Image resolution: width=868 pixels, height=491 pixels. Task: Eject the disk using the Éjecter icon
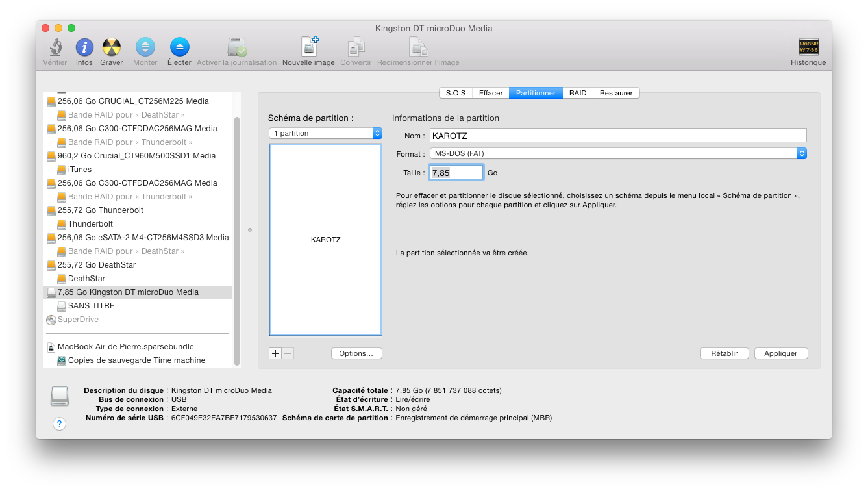click(x=179, y=47)
